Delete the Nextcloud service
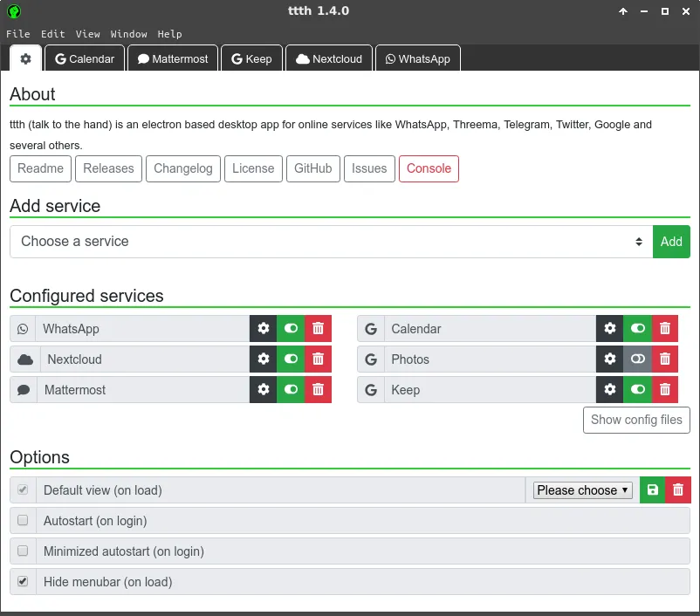Viewport: 700px width, 616px height. [319, 359]
